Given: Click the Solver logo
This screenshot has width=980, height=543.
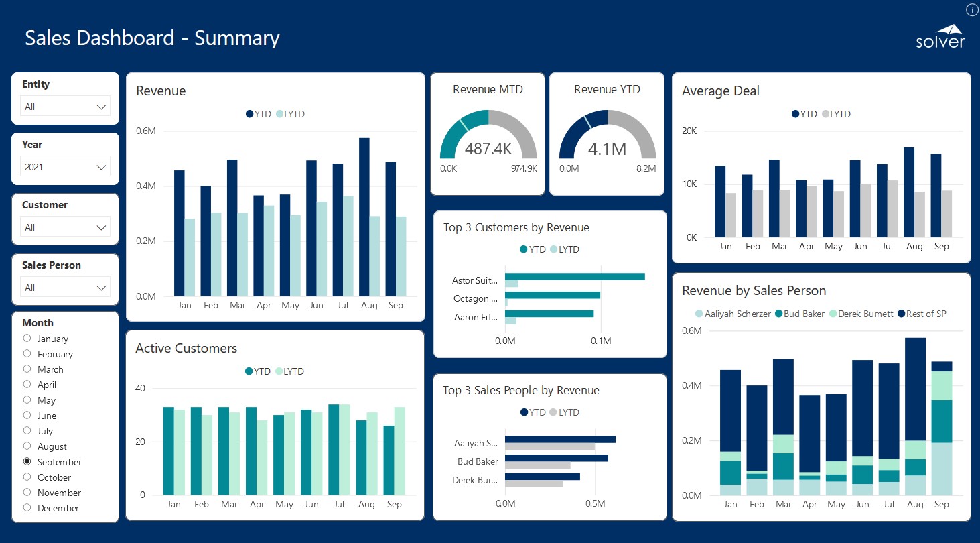Looking at the screenshot, I should [x=940, y=38].
